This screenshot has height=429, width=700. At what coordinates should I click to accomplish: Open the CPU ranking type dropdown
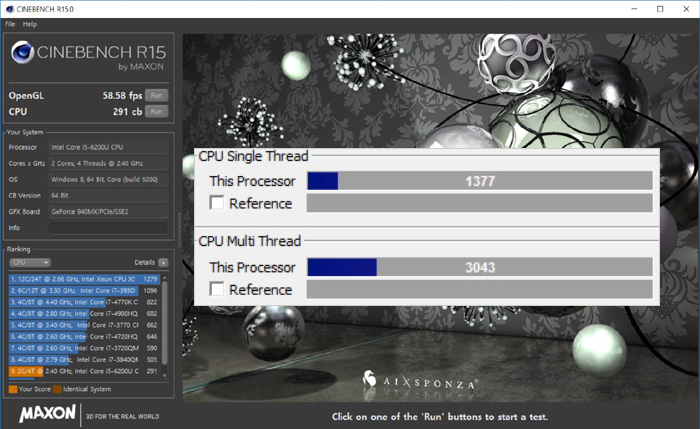pyautogui.click(x=30, y=262)
